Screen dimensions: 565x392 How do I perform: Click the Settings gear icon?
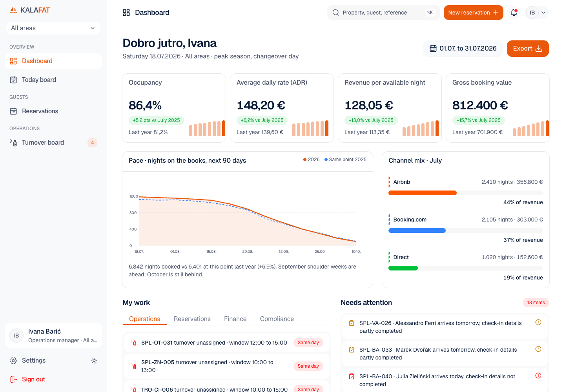[13, 361]
